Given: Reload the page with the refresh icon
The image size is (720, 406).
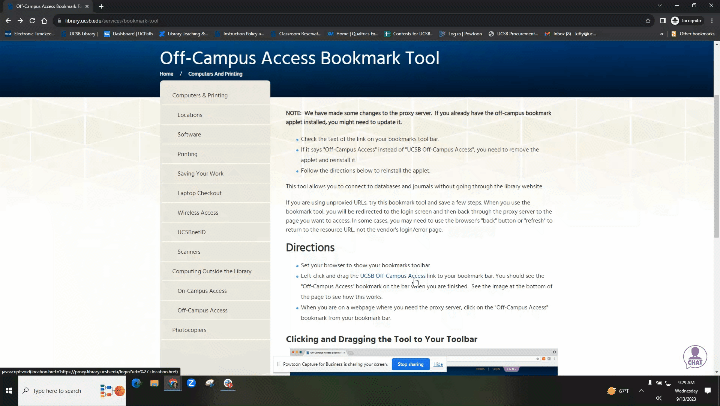Looking at the screenshot, I should tap(32, 20).
